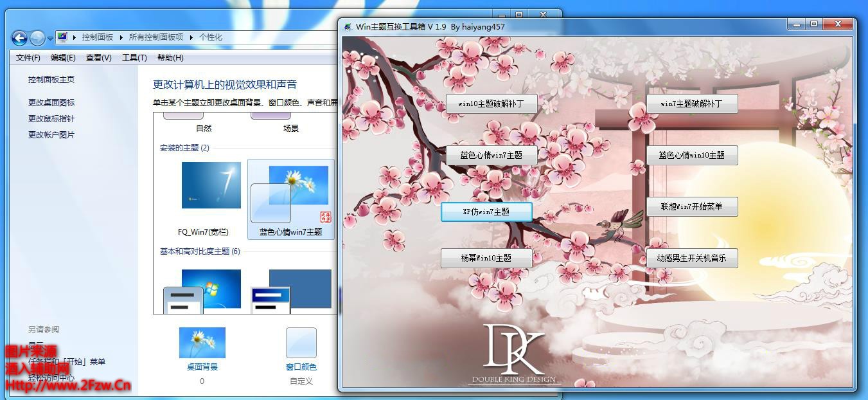Click the 基本和高对比度主题 (6) group header
Screen dimensions: 868x400
(x=200, y=251)
